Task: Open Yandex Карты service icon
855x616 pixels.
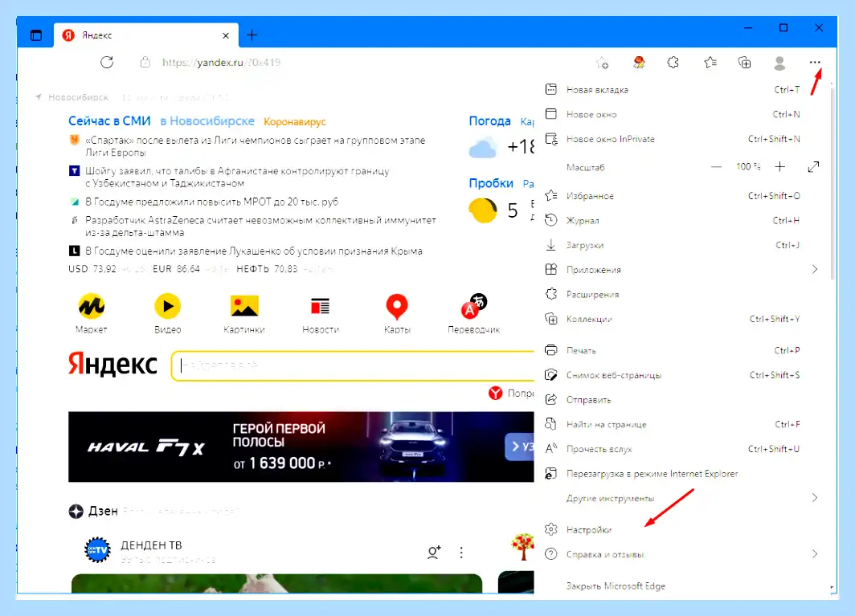Action: [396, 307]
